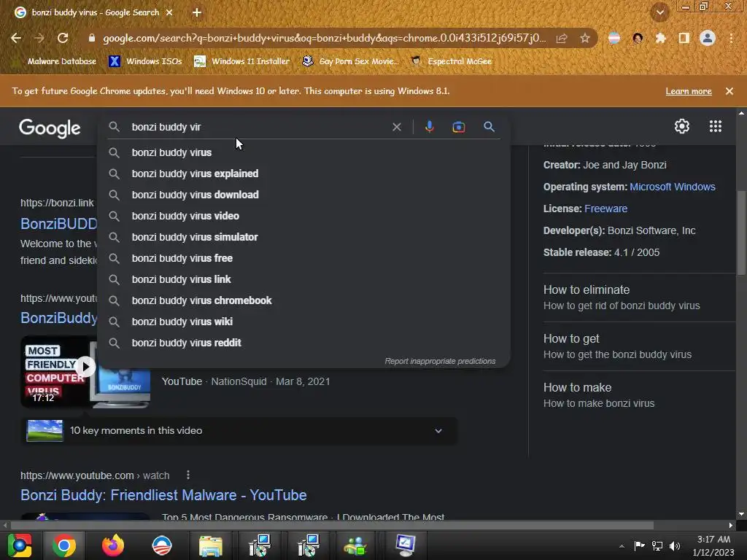Go back to the previous page
747x560 pixels.
pos(16,38)
